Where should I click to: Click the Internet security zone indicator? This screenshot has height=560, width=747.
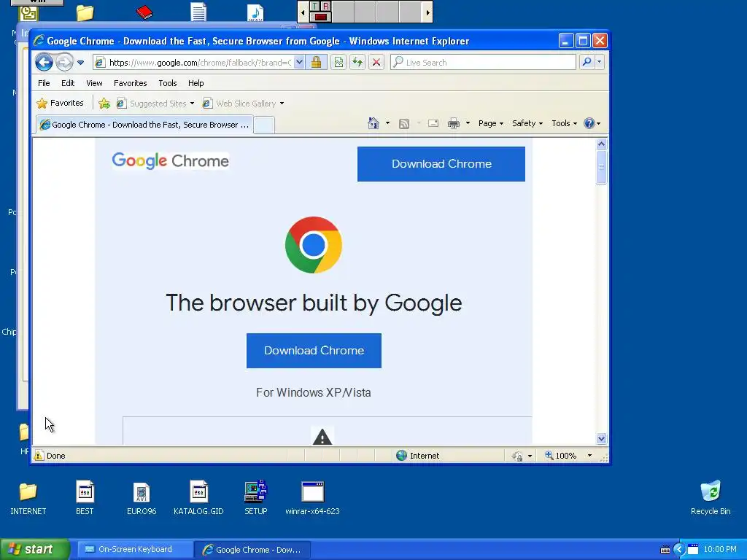pos(418,456)
